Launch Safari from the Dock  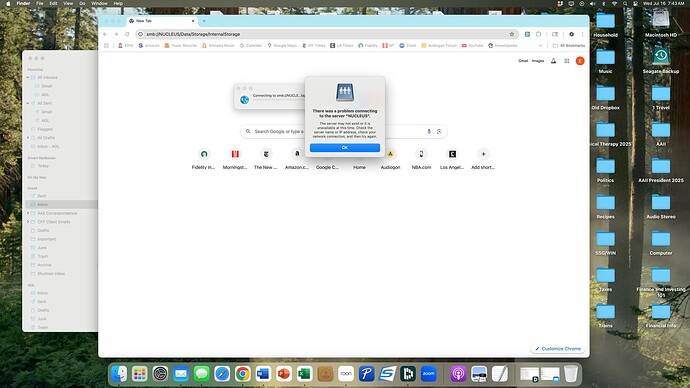click(x=222, y=374)
